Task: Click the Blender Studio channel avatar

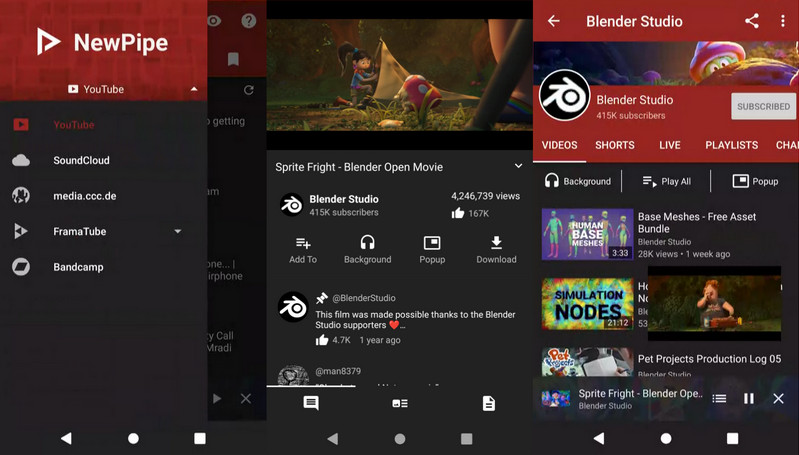Action: tap(565, 95)
